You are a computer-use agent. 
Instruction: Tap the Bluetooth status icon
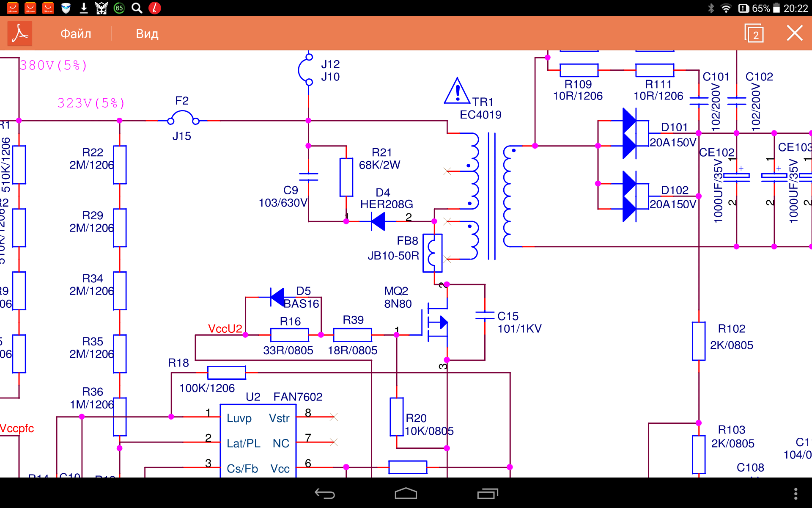coord(711,8)
